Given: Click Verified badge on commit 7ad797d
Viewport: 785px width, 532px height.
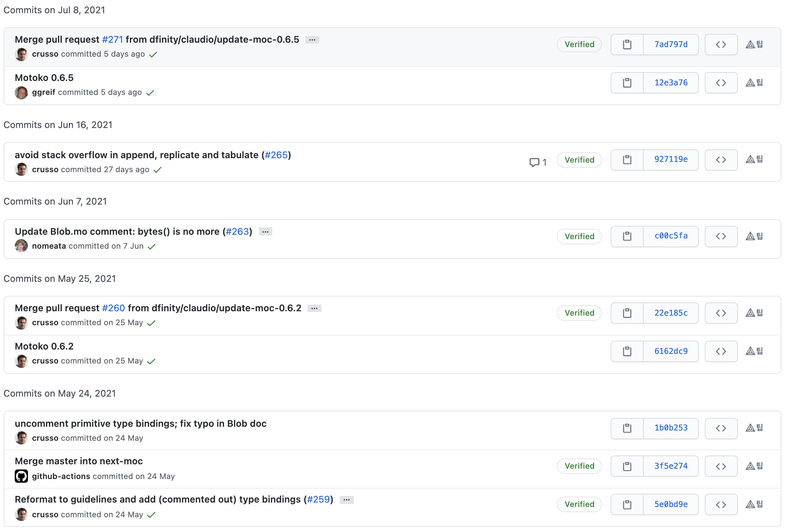Looking at the screenshot, I should tap(579, 45).
